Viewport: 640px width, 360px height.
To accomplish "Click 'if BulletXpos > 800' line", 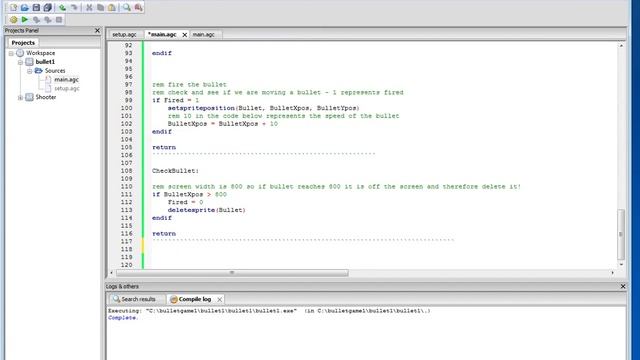I will (189, 195).
